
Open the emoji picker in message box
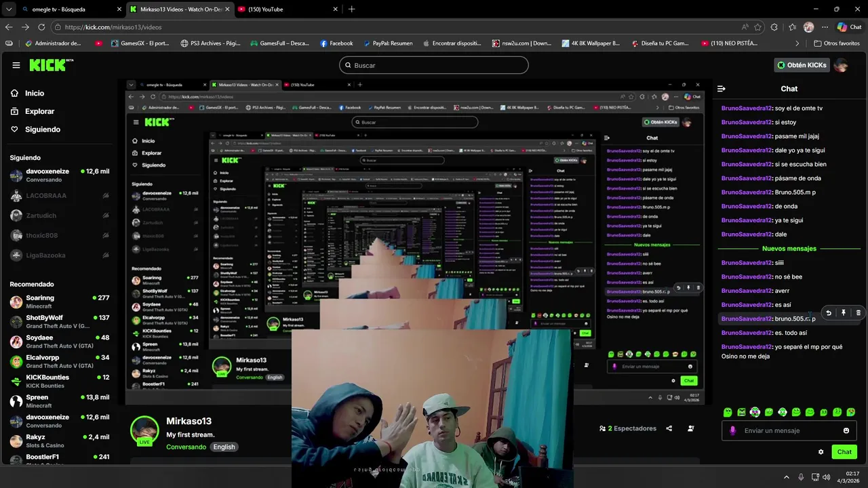tap(846, 430)
